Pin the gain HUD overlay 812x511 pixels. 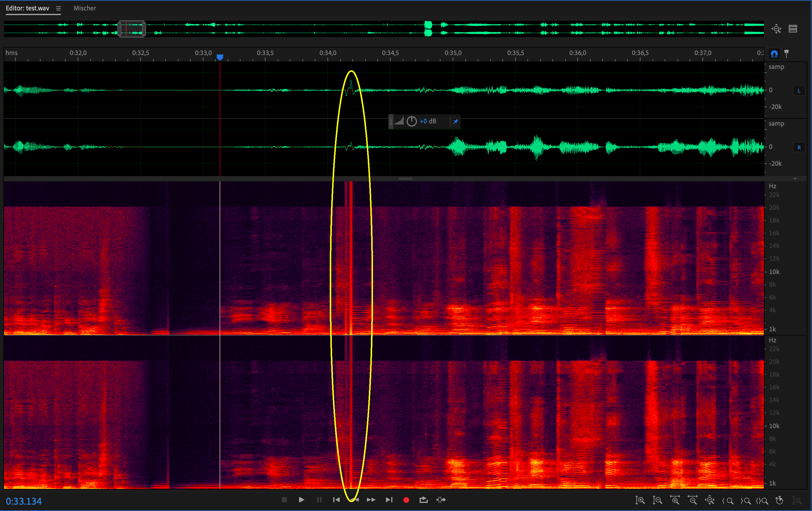[455, 122]
